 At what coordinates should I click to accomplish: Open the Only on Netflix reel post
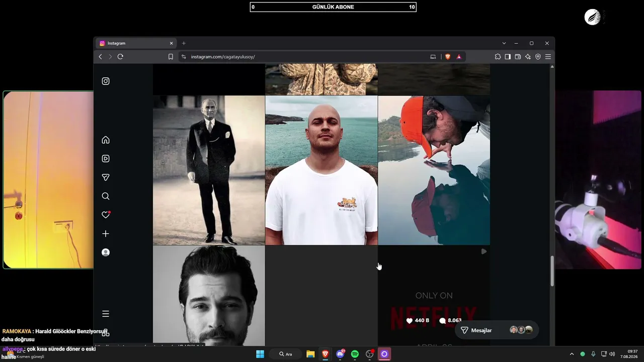click(x=434, y=295)
